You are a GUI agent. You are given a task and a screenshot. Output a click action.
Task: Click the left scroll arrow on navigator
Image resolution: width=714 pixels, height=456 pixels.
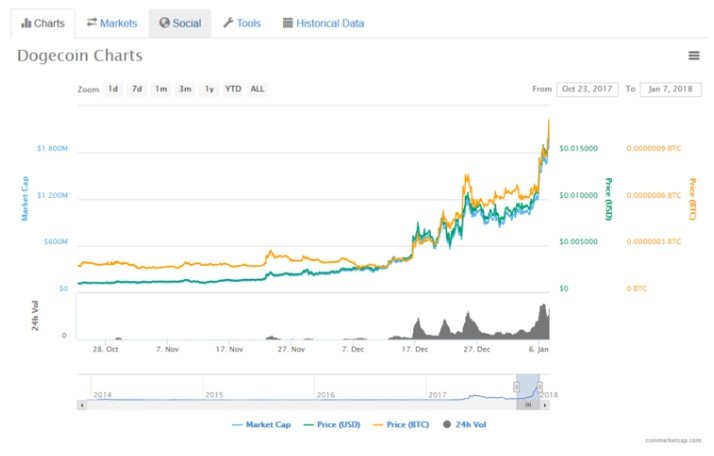(x=82, y=405)
